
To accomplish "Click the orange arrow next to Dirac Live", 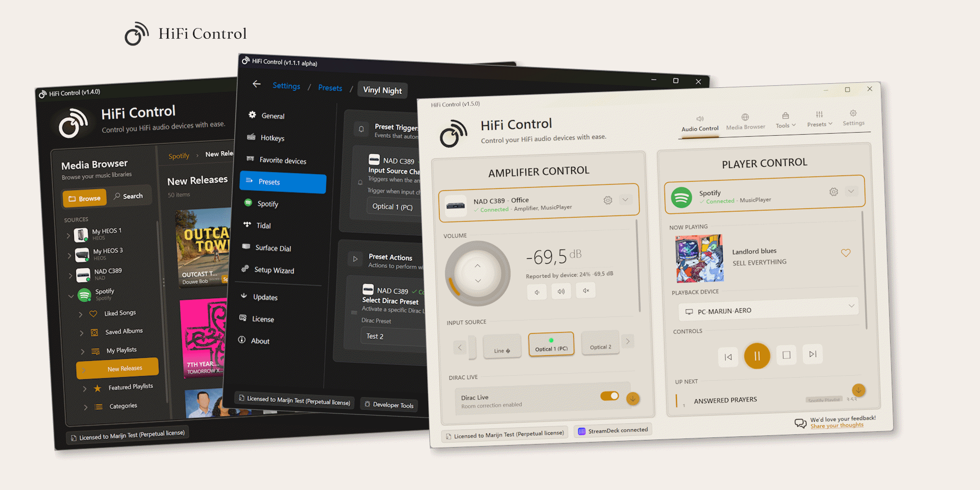I will [633, 399].
